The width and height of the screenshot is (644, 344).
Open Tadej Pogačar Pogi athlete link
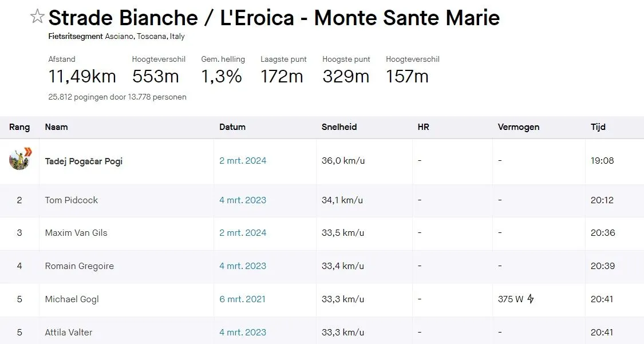[84, 161]
